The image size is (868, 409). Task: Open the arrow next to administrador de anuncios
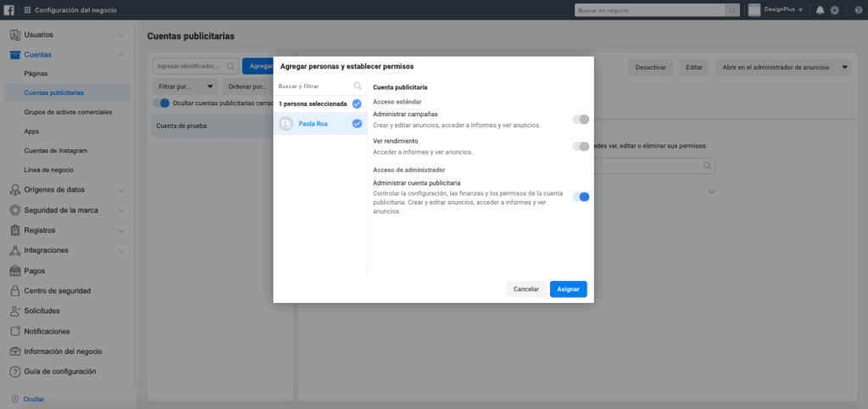point(844,67)
